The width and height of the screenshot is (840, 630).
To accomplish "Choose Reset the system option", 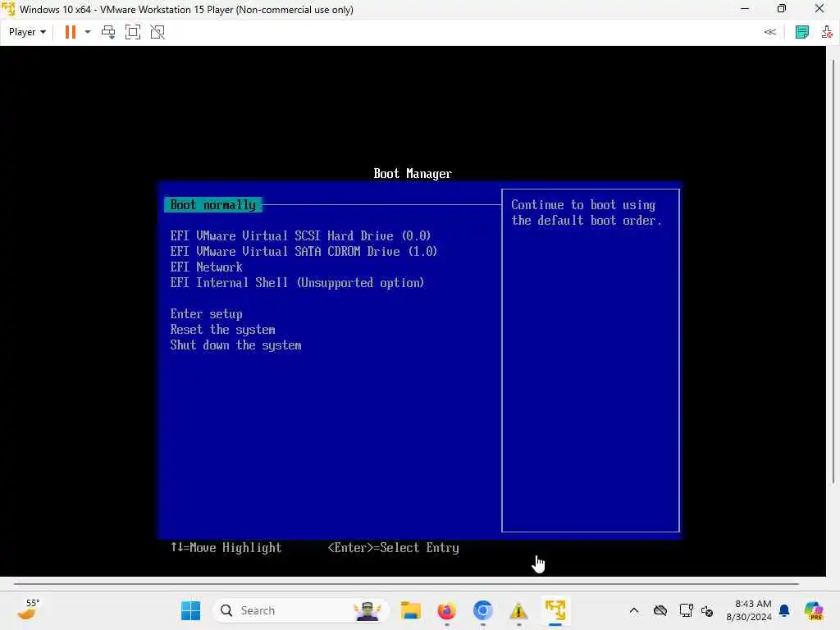I will click(x=223, y=330).
